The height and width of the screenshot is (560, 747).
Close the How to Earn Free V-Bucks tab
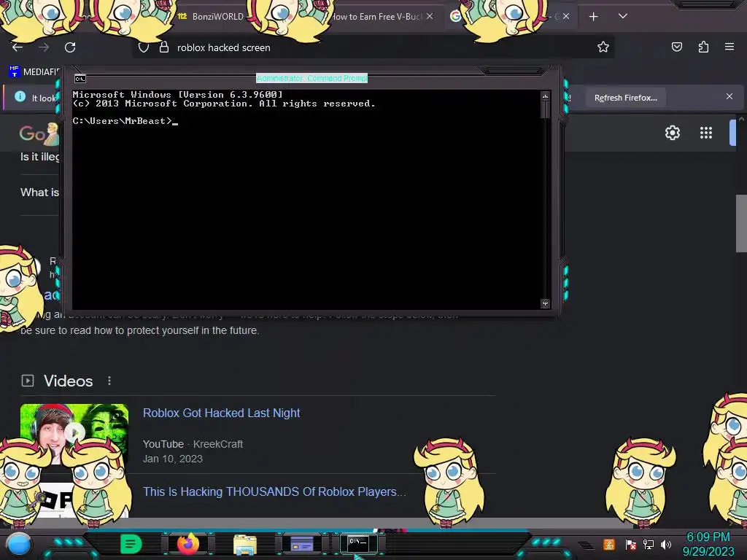coord(430,16)
